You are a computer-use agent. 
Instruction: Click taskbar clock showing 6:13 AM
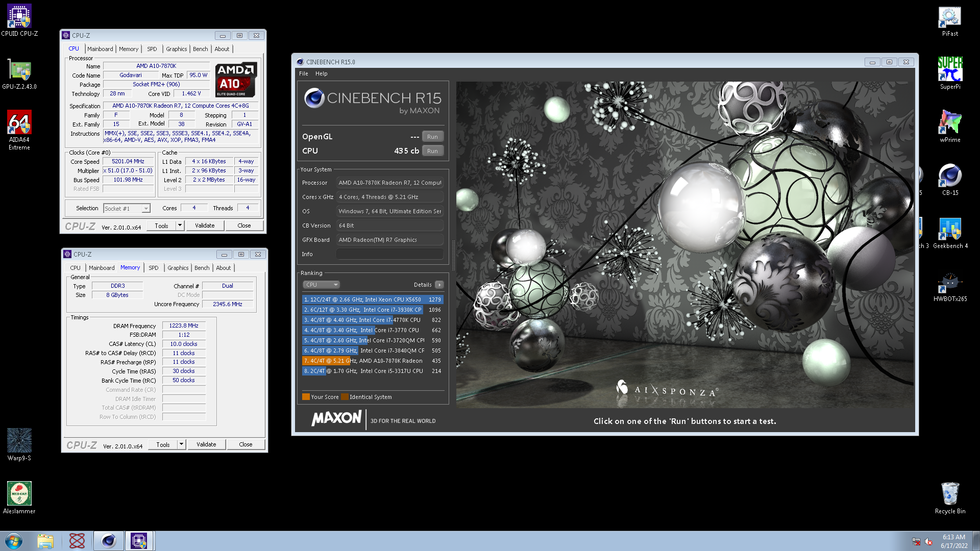pyautogui.click(x=954, y=541)
